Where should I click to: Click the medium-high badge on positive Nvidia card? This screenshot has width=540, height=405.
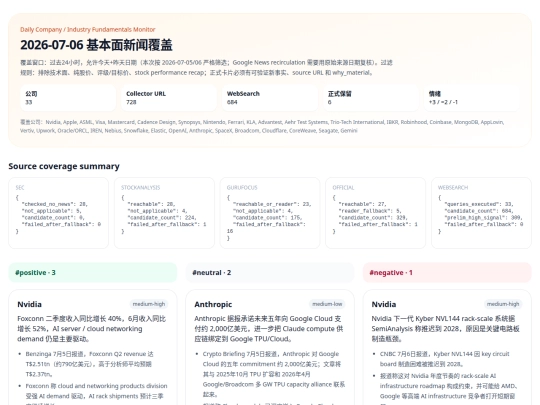pos(149,304)
